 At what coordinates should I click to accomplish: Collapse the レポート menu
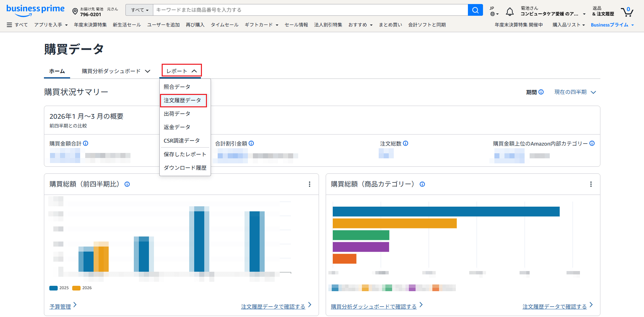point(181,71)
